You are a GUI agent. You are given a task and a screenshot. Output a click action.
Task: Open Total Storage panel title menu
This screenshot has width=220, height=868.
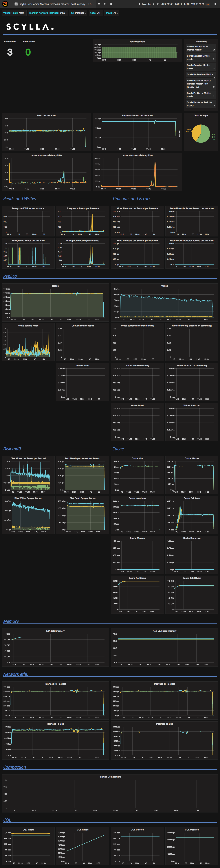point(201,116)
